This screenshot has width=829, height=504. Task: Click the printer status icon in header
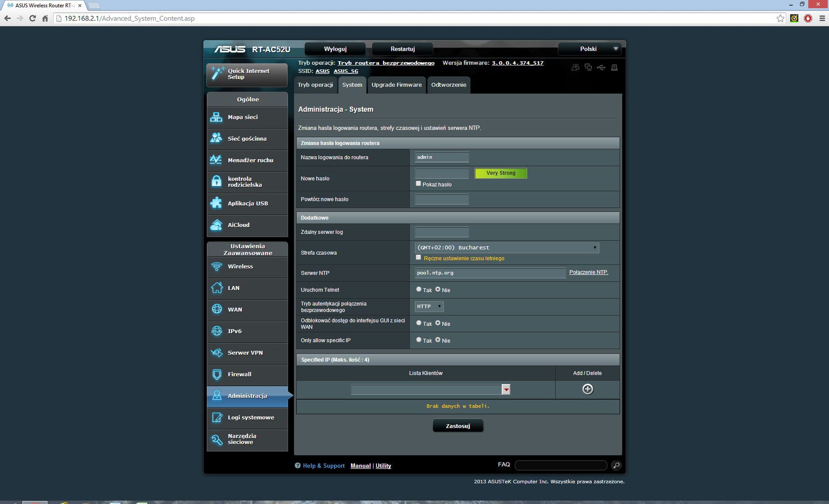coord(614,67)
